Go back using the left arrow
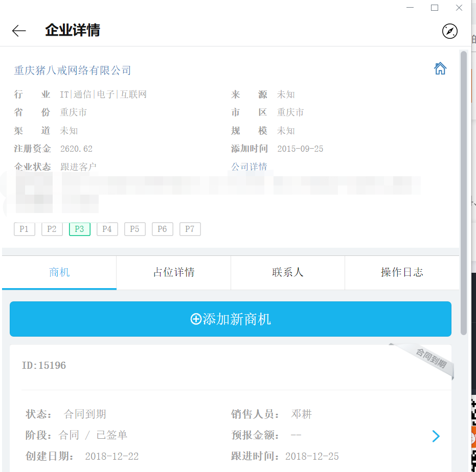Viewport: 476px width, 472px height. 19,31
